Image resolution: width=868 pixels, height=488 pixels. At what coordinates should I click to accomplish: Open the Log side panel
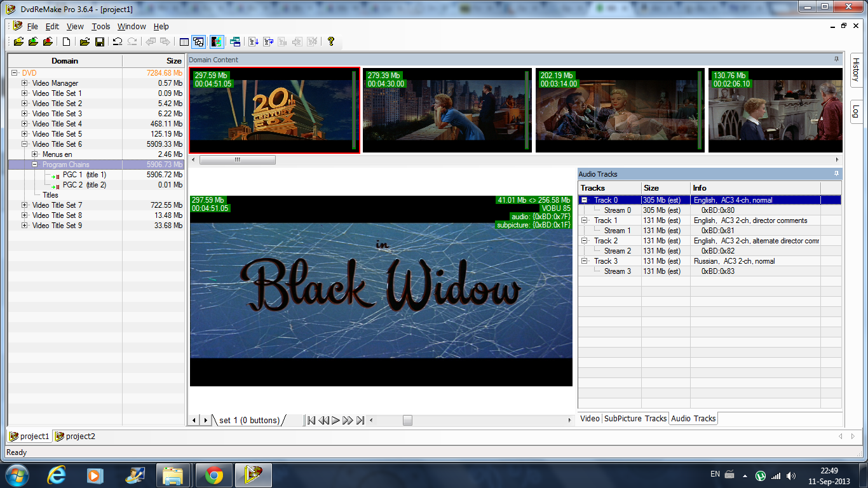click(855, 111)
